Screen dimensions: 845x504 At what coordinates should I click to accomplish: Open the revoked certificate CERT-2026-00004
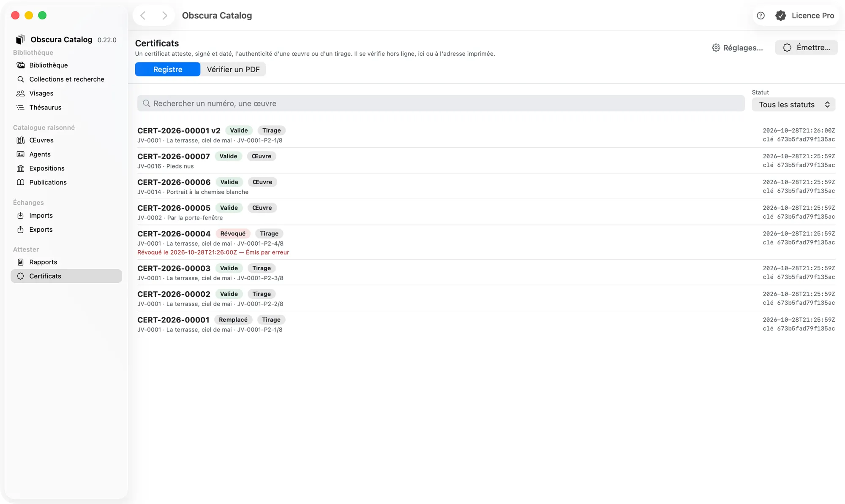486,242
